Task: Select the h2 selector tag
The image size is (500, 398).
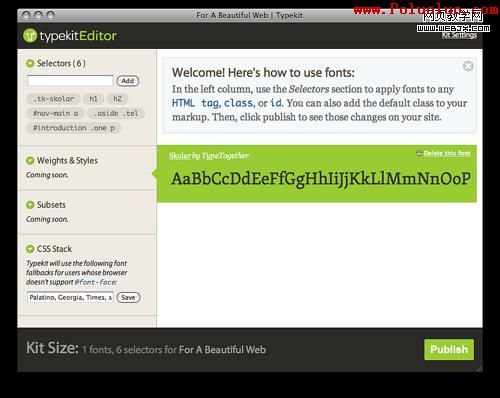Action: click(117, 99)
